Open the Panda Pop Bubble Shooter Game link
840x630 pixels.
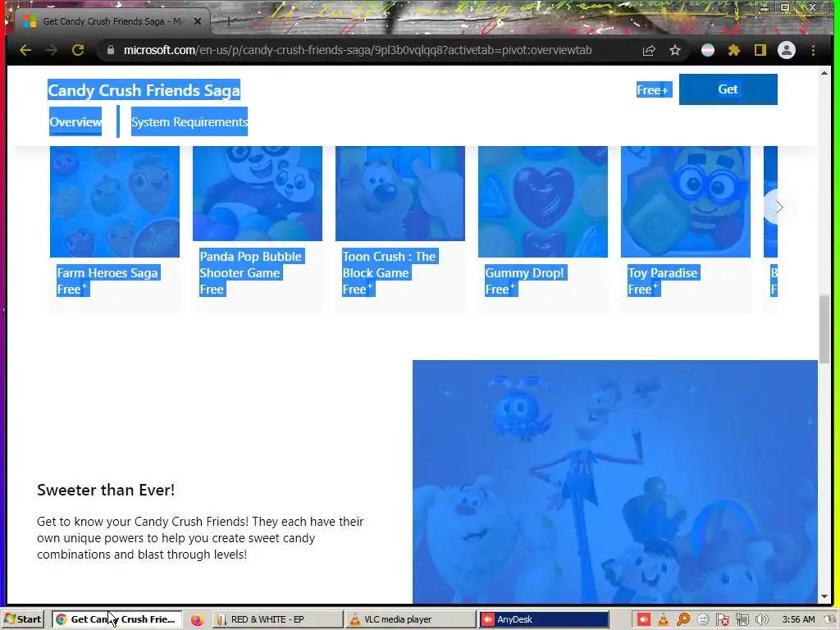[251, 265]
